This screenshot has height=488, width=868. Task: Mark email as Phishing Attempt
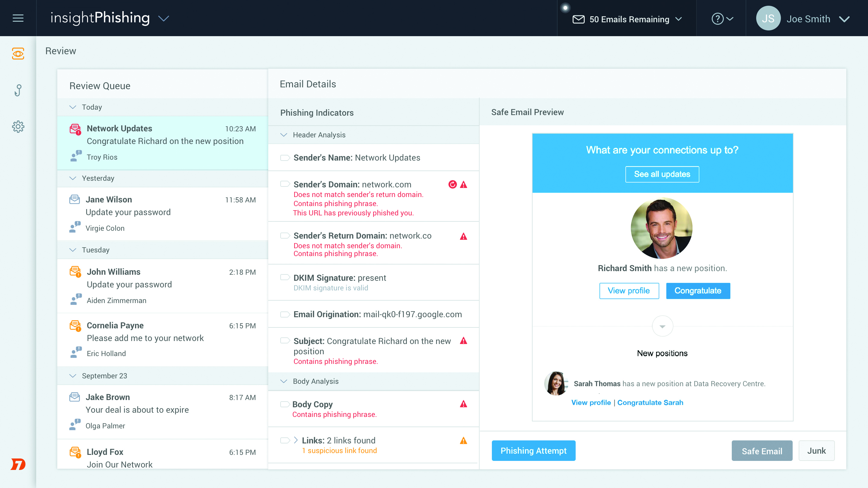533,451
